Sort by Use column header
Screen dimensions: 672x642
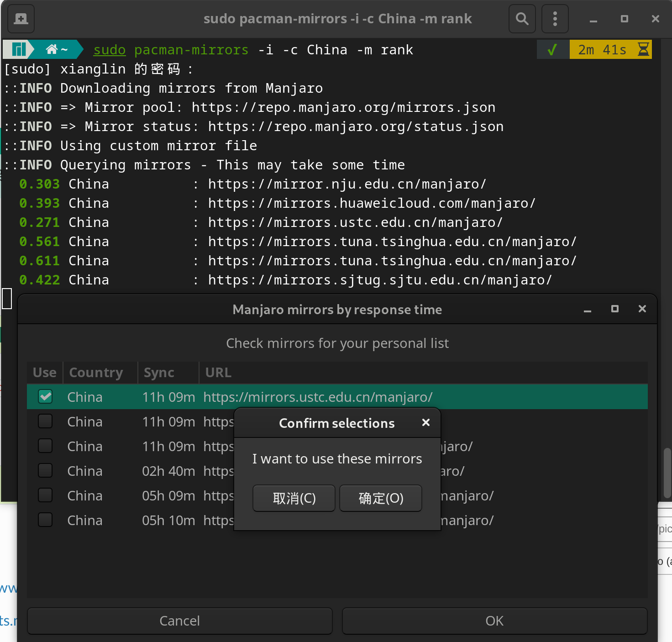(45, 373)
